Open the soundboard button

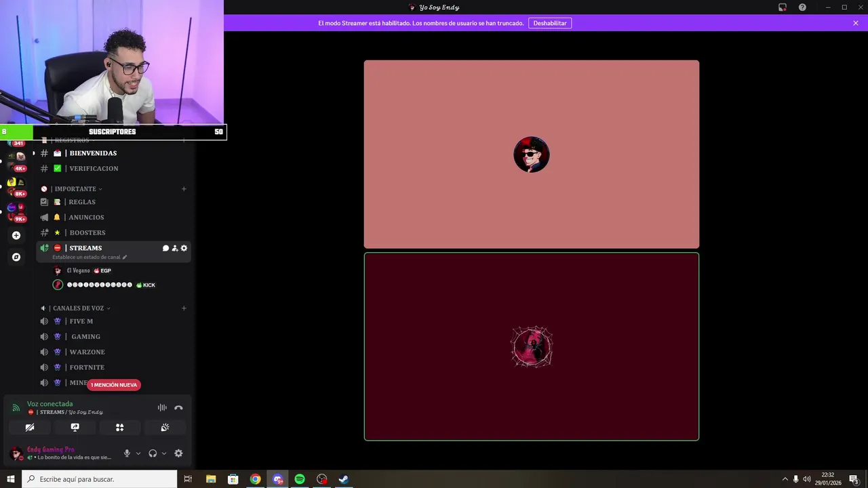pyautogui.click(x=165, y=428)
